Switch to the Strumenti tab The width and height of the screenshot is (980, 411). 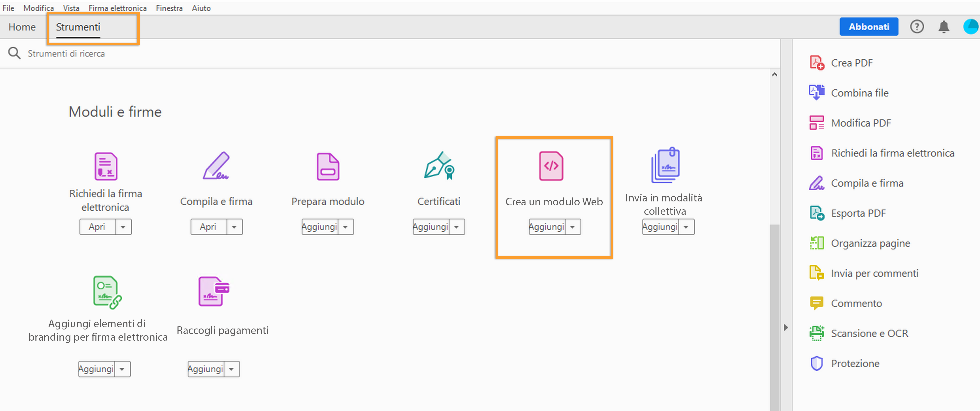click(x=78, y=27)
